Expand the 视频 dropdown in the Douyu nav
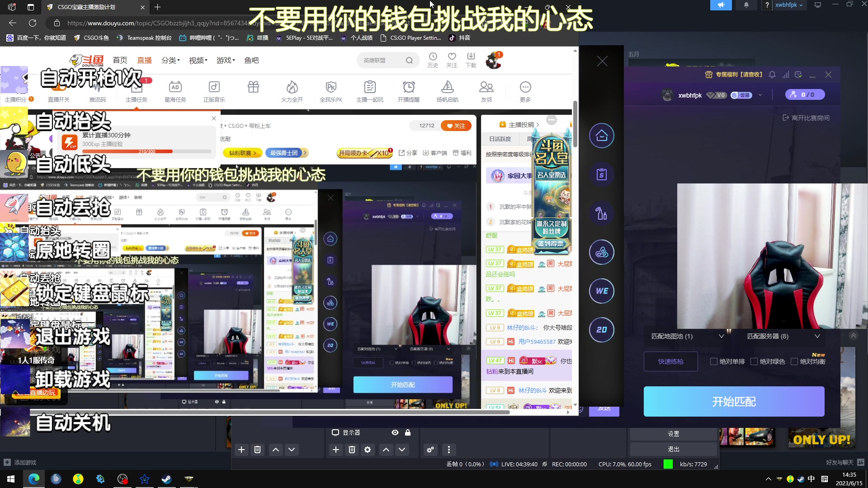This screenshot has height=488, width=868. click(x=198, y=60)
